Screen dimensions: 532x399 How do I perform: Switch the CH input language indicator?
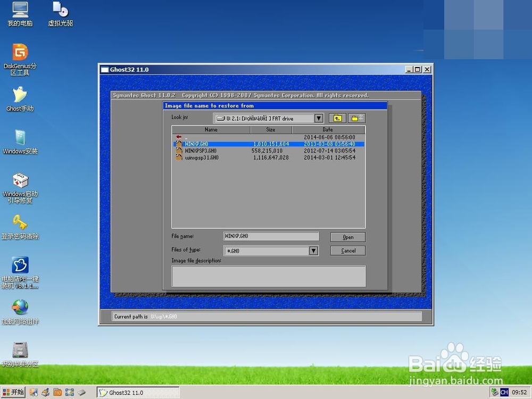coord(504,392)
